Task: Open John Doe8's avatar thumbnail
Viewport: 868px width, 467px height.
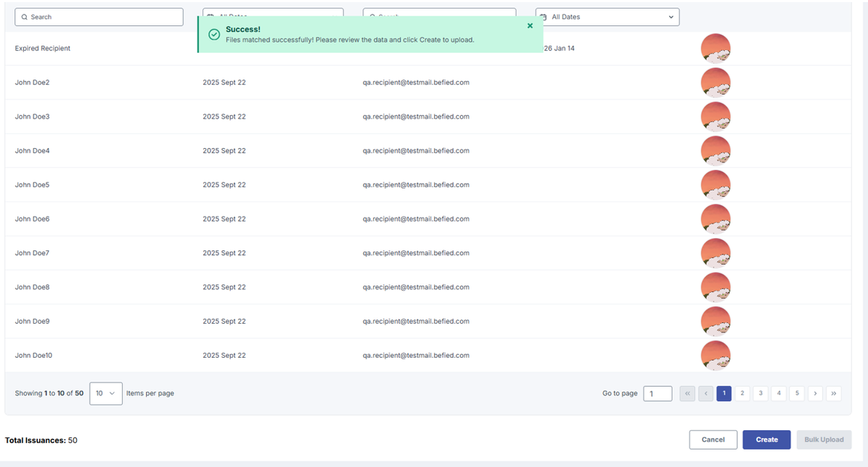Action: [x=715, y=287]
